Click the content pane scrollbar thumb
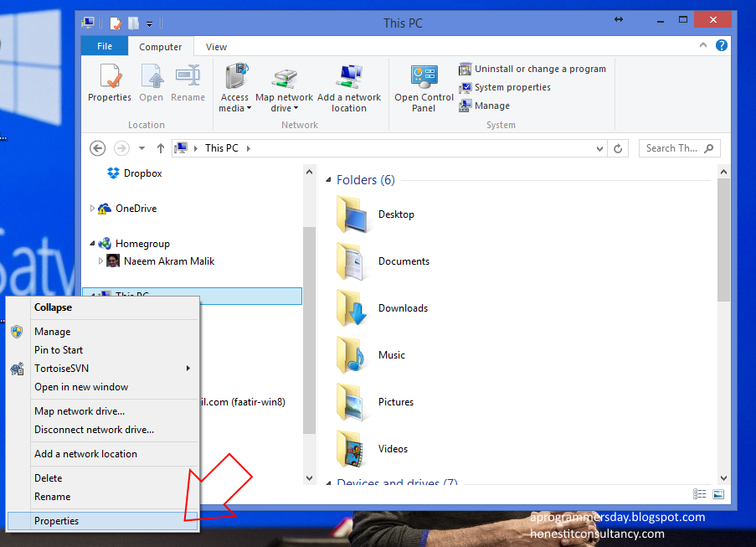756x547 pixels. (x=723, y=240)
